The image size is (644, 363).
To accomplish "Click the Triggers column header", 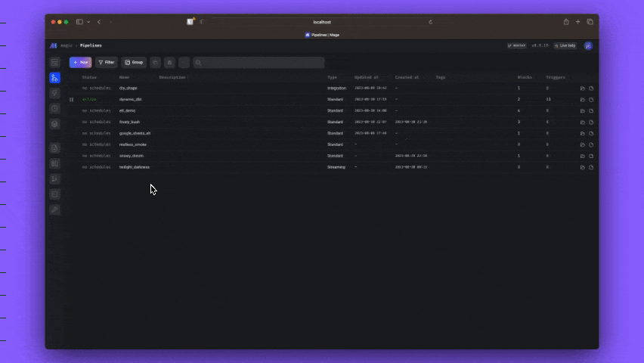I will [556, 77].
